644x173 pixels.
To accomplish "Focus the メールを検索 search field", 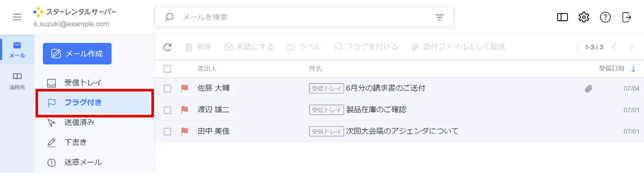I will click(x=304, y=17).
